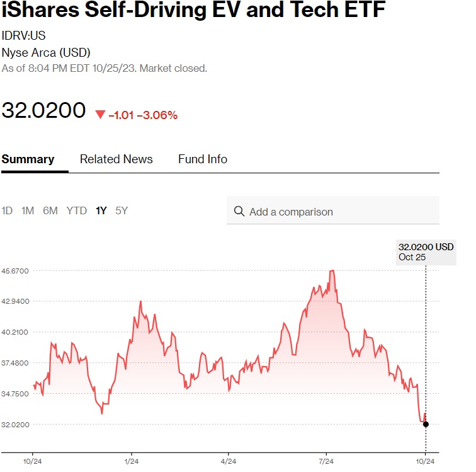Open the Fund Info tab
Screen dimensions: 476x472
tap(202, 159)
